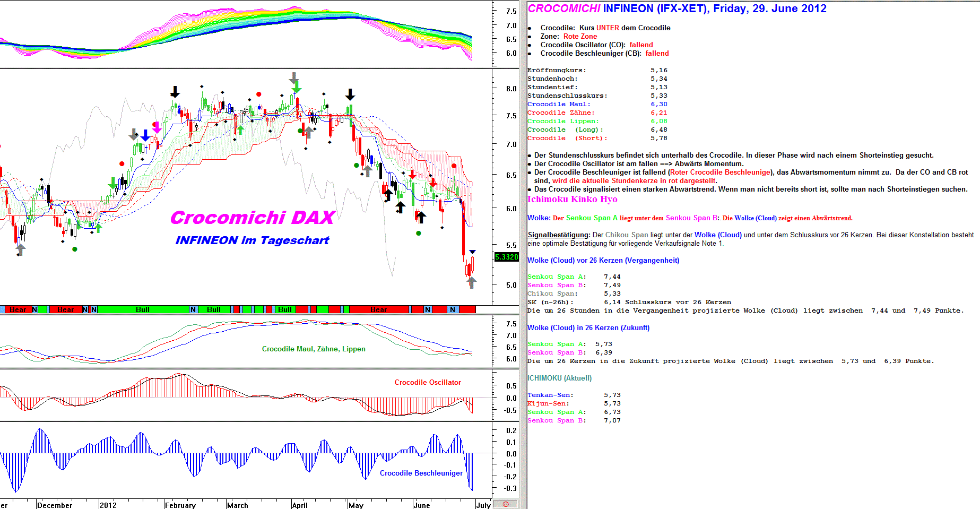Click the current price label 5.3320

pos(506,257)
